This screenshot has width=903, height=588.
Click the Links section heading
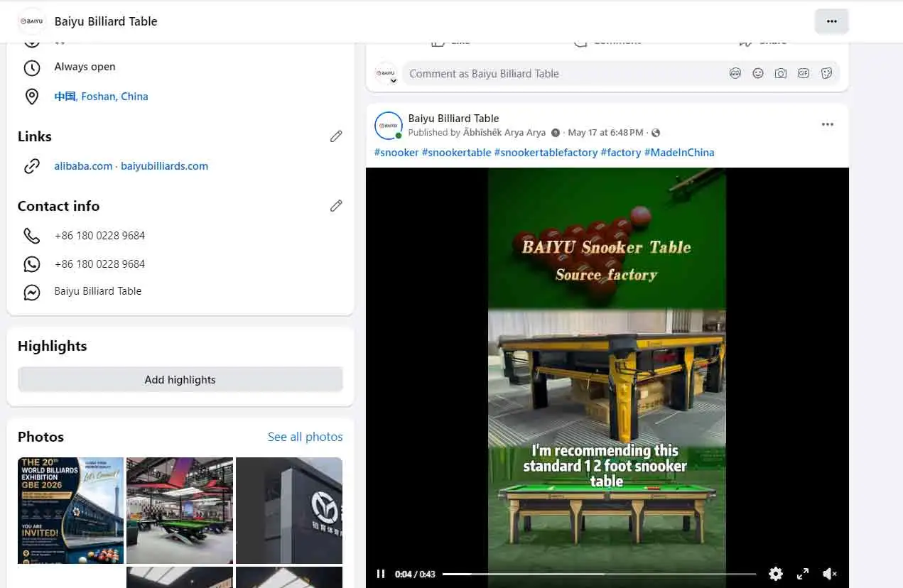pos(35,136)
